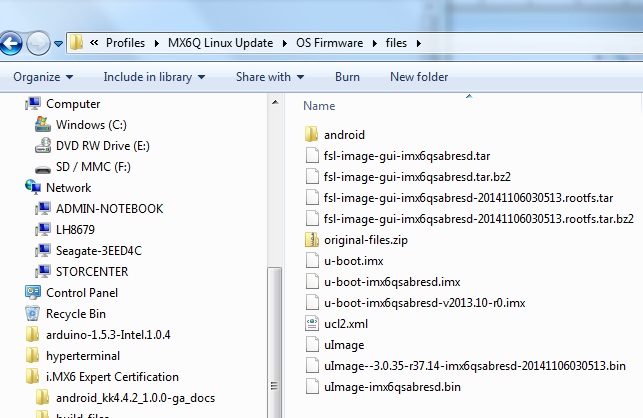Sort files by the Name column
Screen dimensions: 643x418
[x=319, y=106]
